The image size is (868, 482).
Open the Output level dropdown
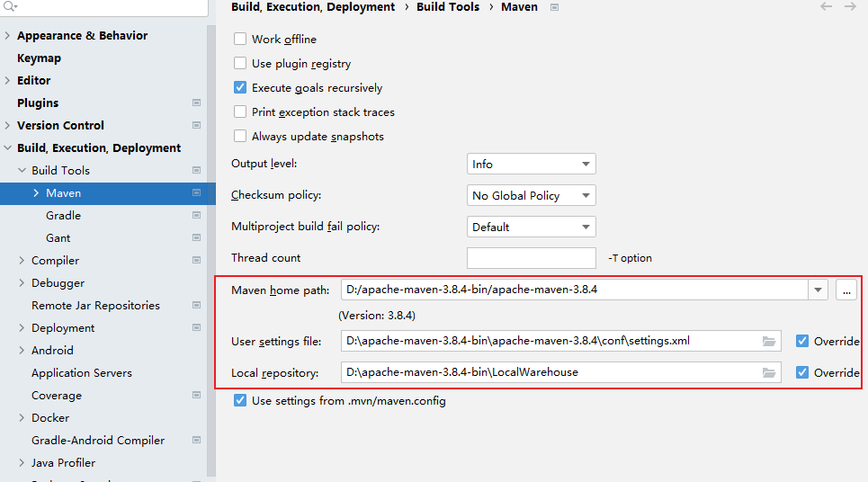pos(531,165)
